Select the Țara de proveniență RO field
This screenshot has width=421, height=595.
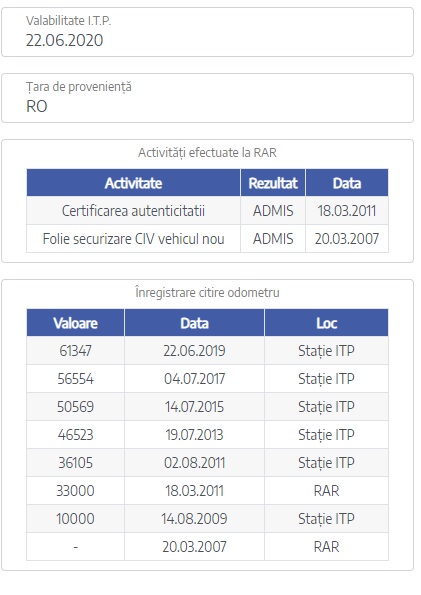(207, 98)
